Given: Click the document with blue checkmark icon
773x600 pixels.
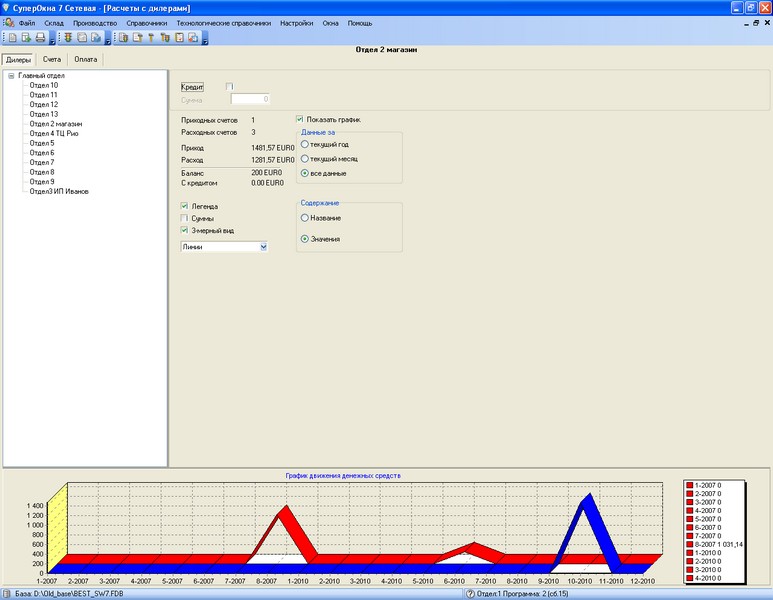Looking at the screenshot, I should click(96, 37).
